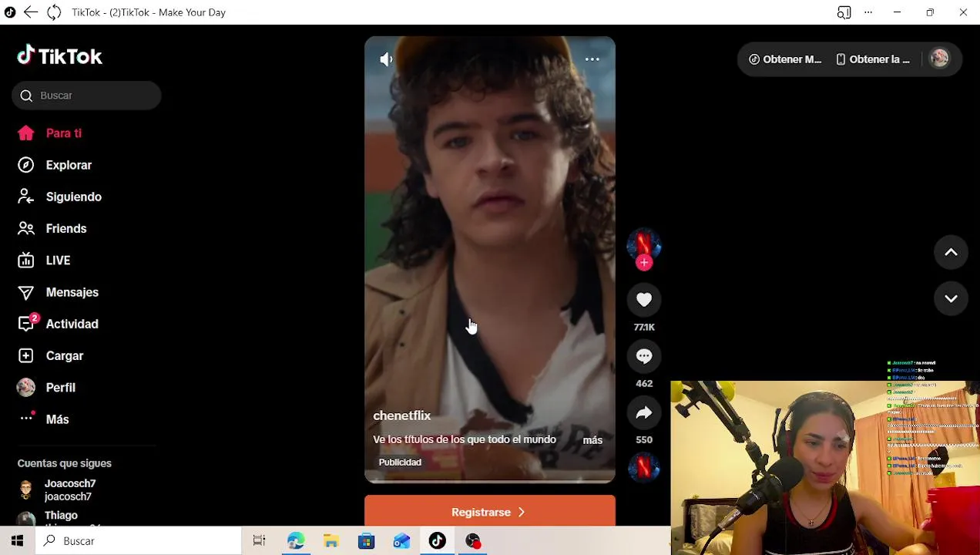Open the Windows Start menu
The width and height of the screenshot is (980, 555).
pyautogui.click(x=17, y=541)
